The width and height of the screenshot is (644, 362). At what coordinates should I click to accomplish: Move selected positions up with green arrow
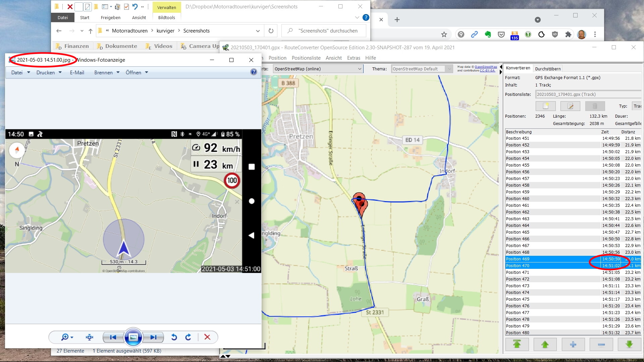coord(545,344)
